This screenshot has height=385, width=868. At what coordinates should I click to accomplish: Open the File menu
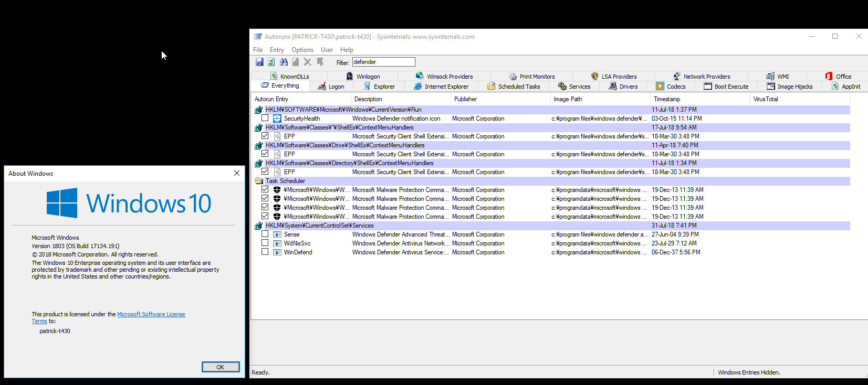tap(258, 50)
